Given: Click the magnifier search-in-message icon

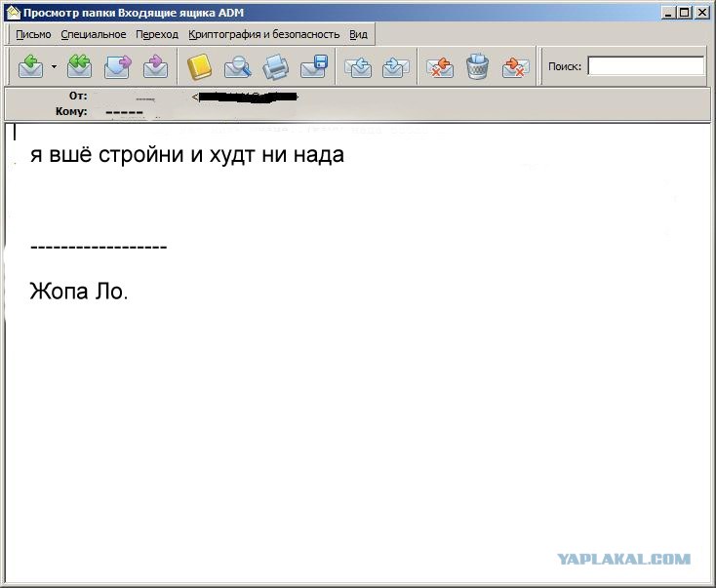Looking at the screenshot, I should [238, 67].
